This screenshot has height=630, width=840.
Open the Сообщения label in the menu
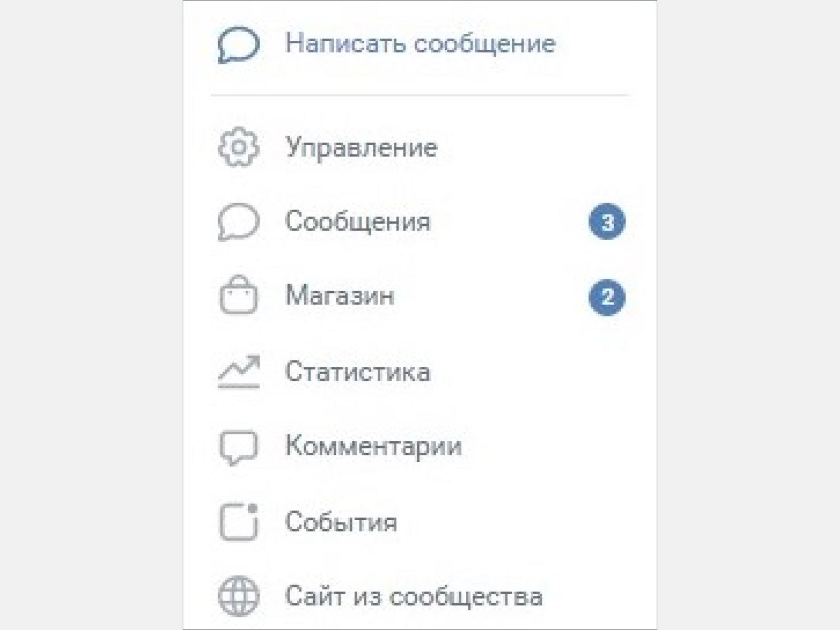358,222
